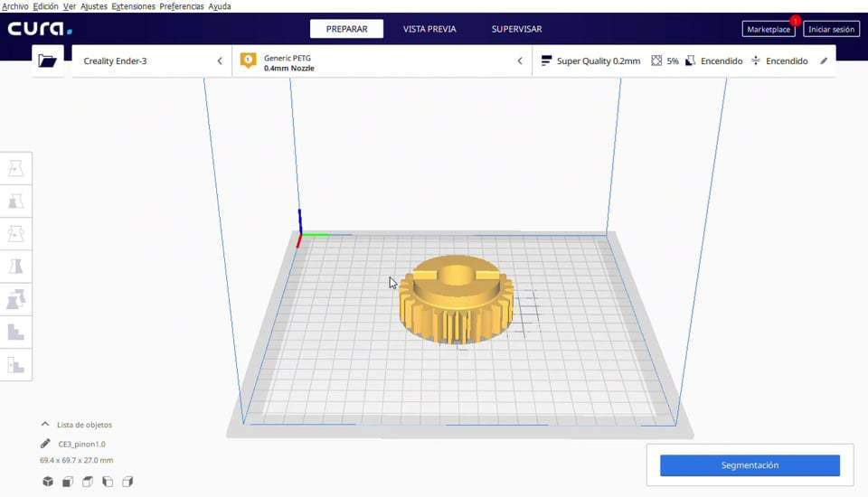
Task: Open the Ver menu
Action: pos(70,6)
